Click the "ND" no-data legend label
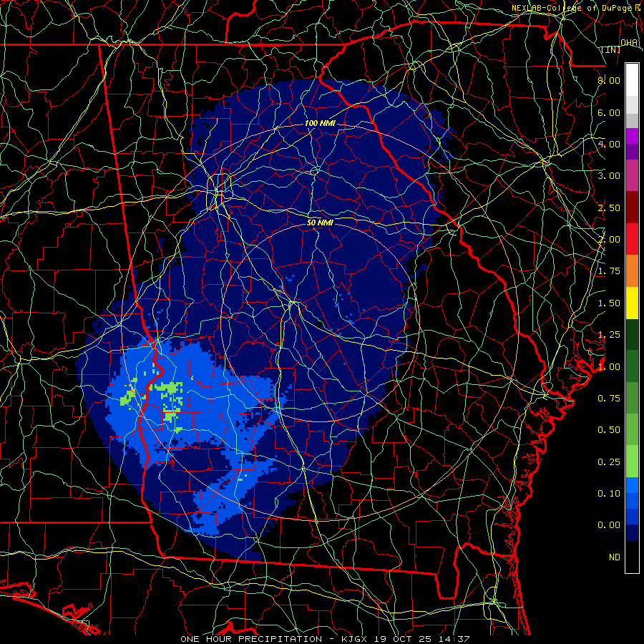 click(615, 557)
